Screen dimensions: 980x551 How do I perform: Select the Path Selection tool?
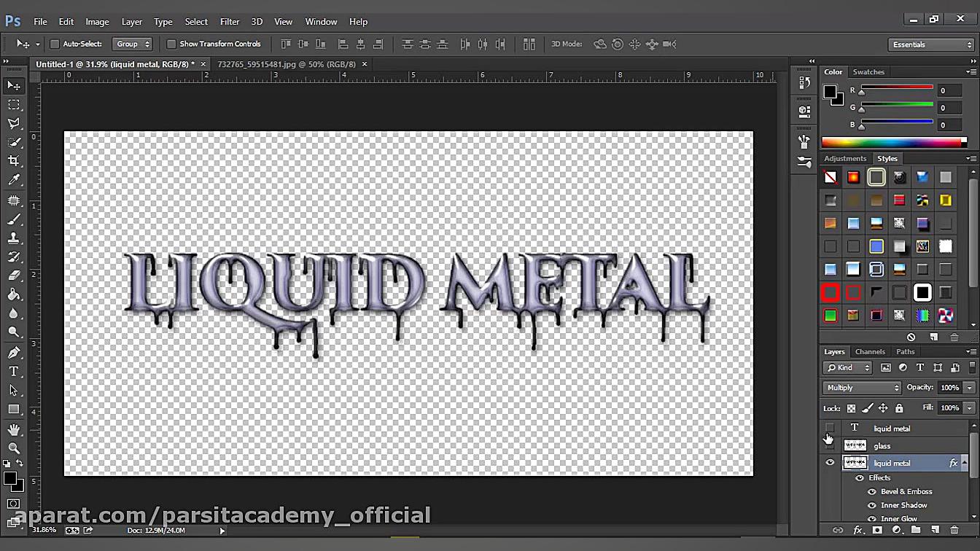click(x=14, y=391)
